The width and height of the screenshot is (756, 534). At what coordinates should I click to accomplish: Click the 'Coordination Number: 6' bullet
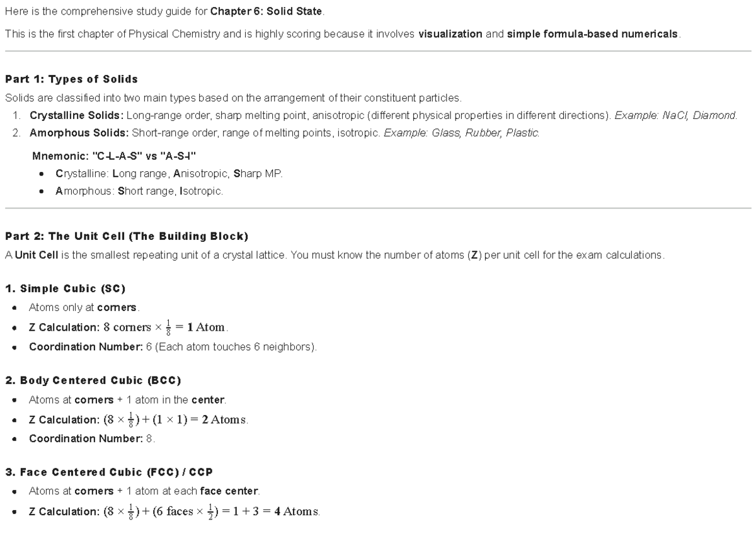[x=173, y=347]
